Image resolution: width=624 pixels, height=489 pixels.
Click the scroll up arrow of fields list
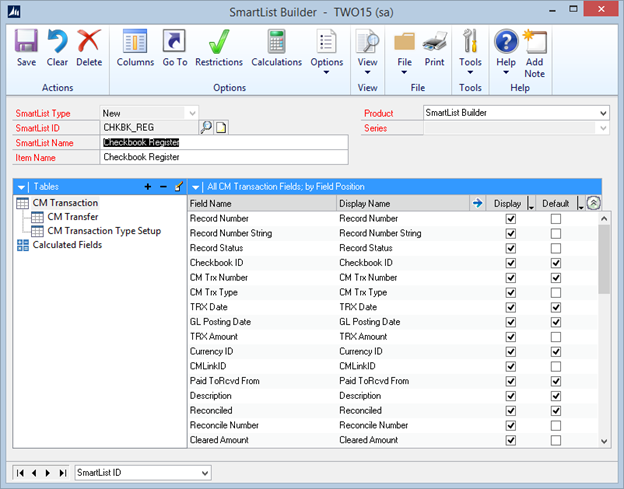click(x=604, y=218)
